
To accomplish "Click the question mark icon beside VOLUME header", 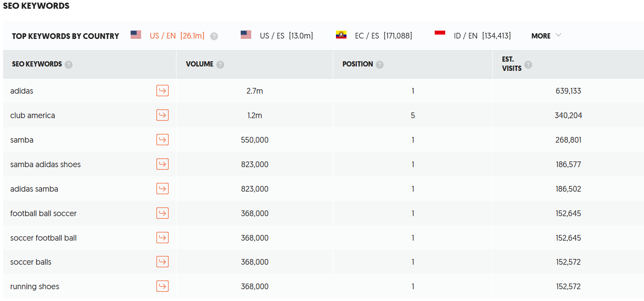I will tap(220, 64).
